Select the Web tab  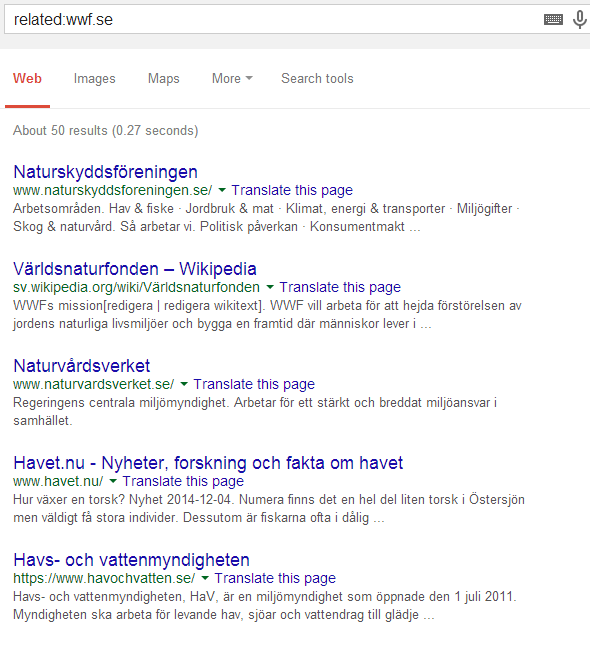point(27,78)
